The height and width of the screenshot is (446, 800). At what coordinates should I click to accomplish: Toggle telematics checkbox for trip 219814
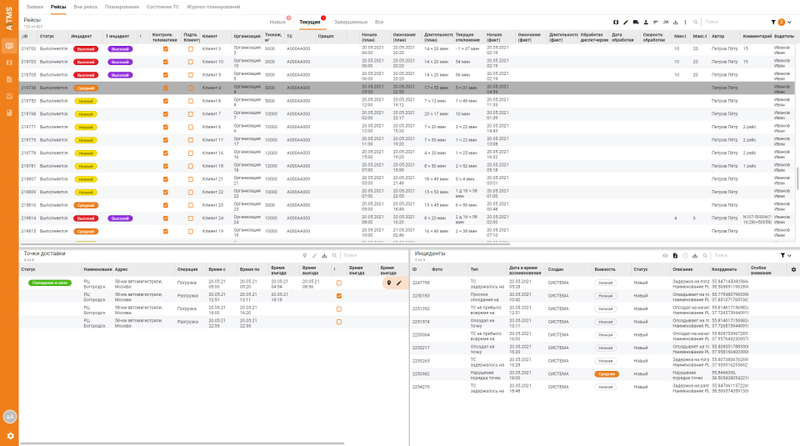click(x=165, y=218)
